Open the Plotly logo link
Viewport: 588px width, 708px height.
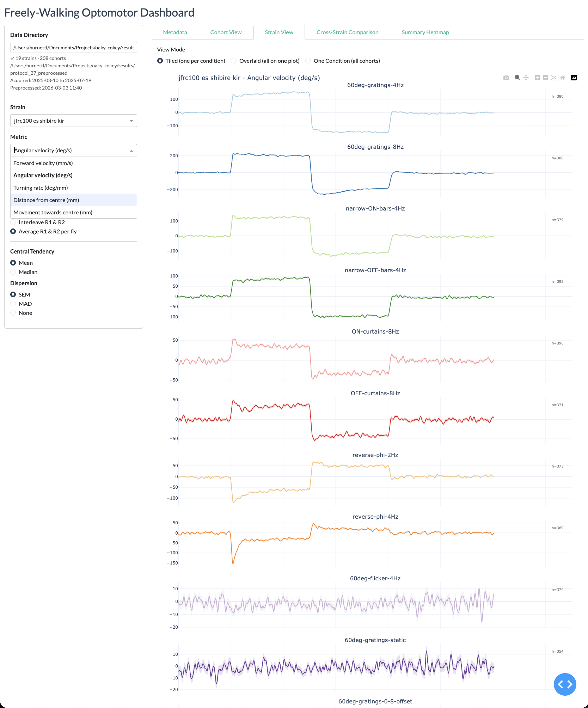point(574,78)
